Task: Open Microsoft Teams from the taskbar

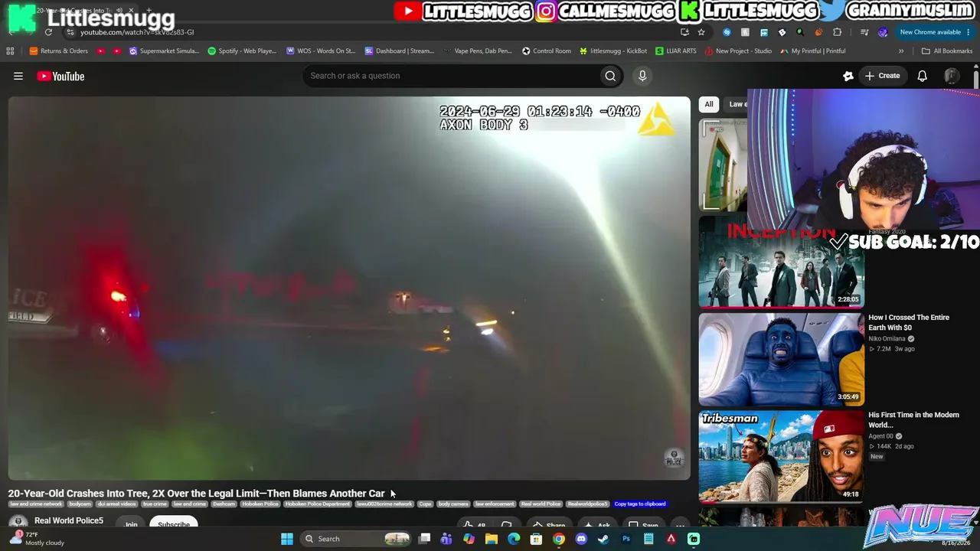Action: click(446, 539)
